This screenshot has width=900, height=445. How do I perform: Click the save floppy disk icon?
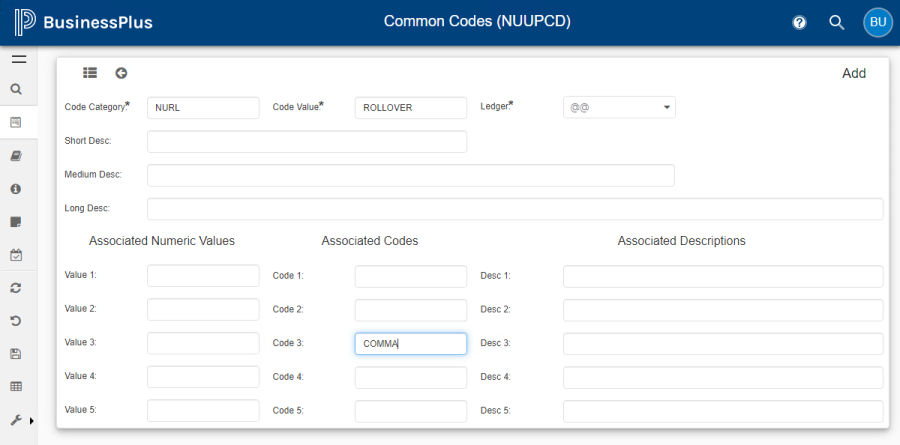click(x=16, y=354)
